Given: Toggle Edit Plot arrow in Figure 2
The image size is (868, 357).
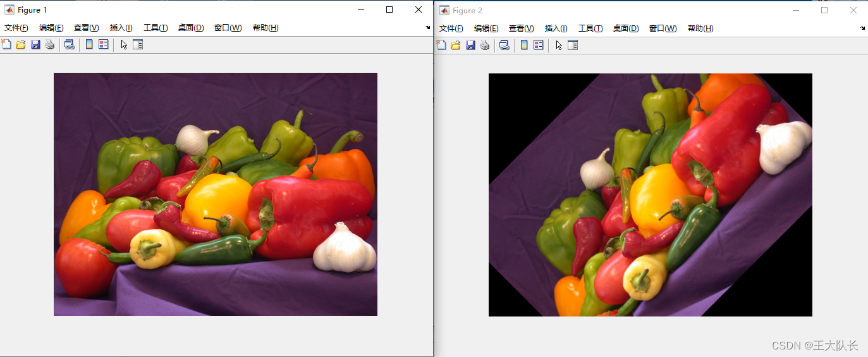Looking at the screenshot, I should pyautogui.click(x=559, y=45).
